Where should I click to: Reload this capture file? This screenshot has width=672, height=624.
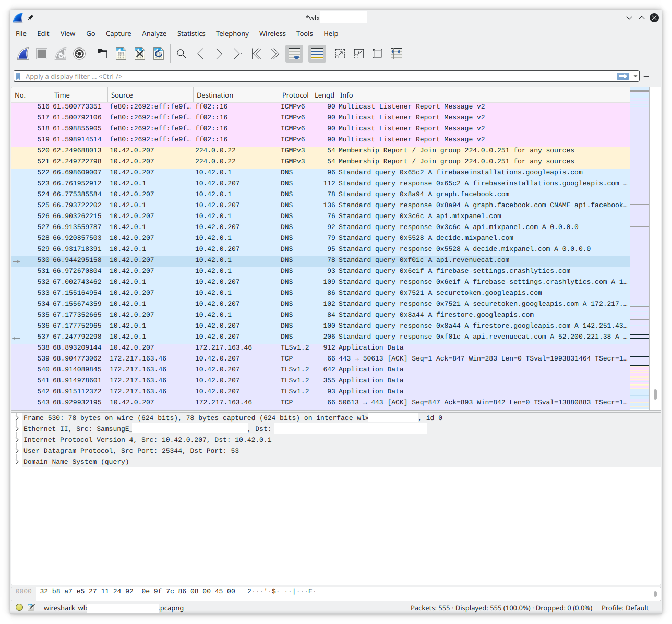(159, 54)
